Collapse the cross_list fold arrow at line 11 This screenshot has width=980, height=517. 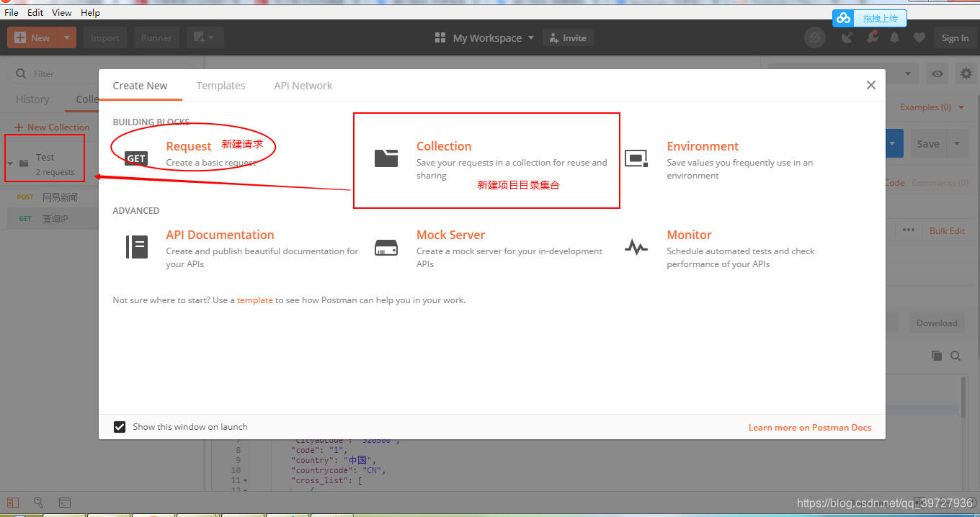click(x=245, y=480)
